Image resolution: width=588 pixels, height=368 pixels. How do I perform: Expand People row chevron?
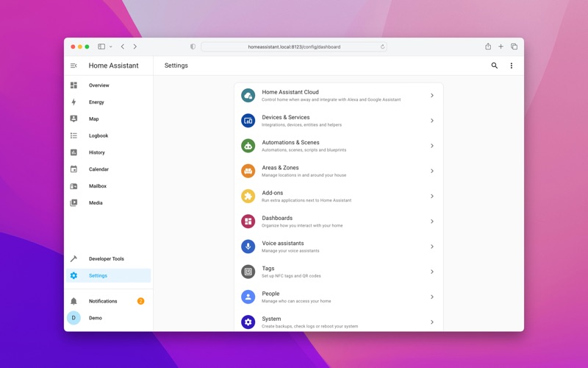(432, 297)
